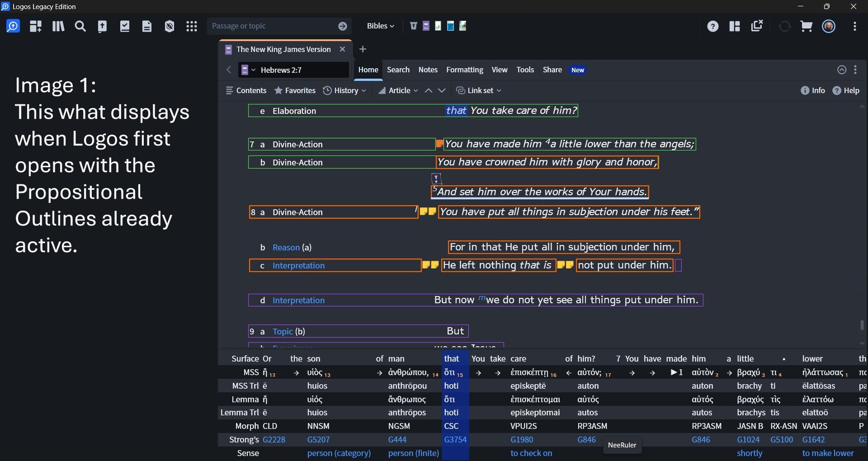Open Strong's number G1980

tap(522, 439)
